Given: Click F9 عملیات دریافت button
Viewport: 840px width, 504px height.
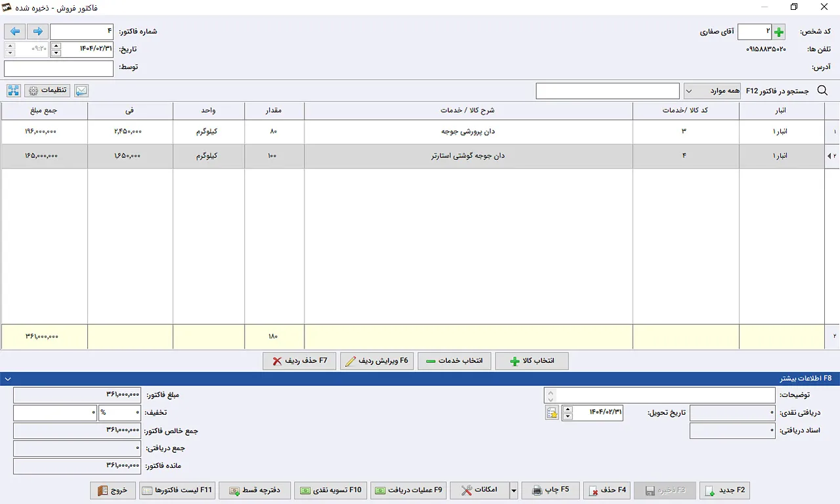Looking at the screenshot, I should point(408,490).
